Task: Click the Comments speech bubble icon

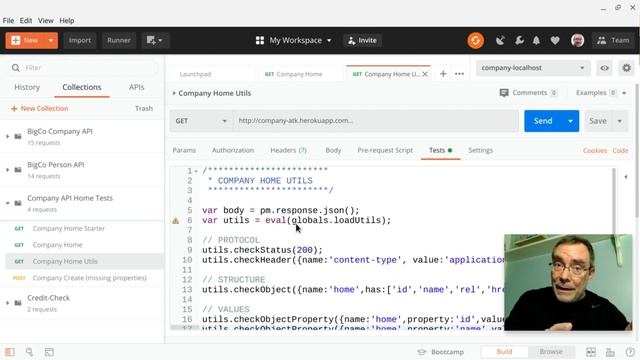Action: tap(504, 93)
